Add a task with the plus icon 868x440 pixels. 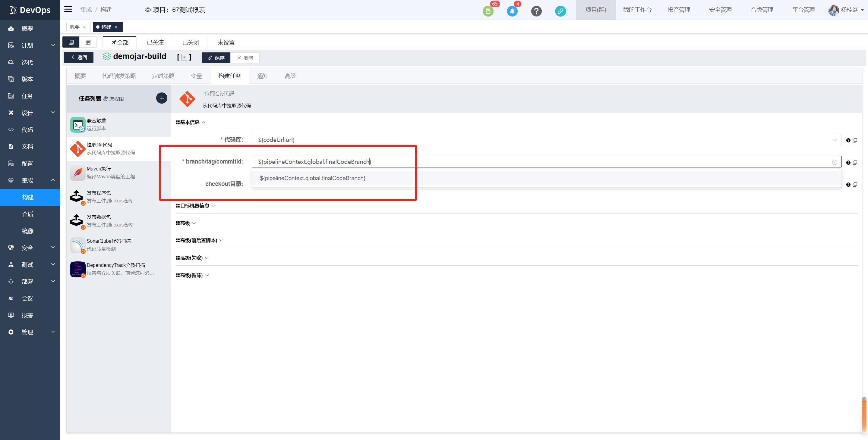tap(162, 98)
